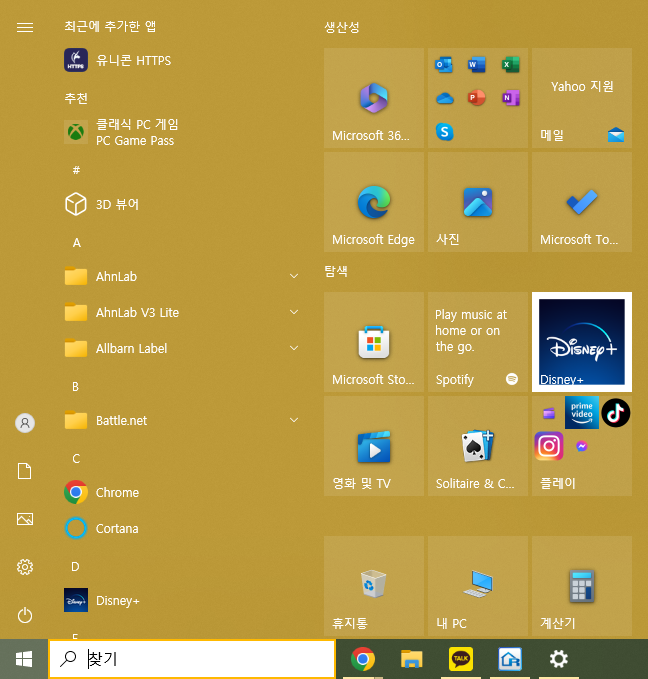Image resolution: width=648 pixels, height=679 pixels.
Task: Open Cortana from the app list
Action: pos(182,528)
